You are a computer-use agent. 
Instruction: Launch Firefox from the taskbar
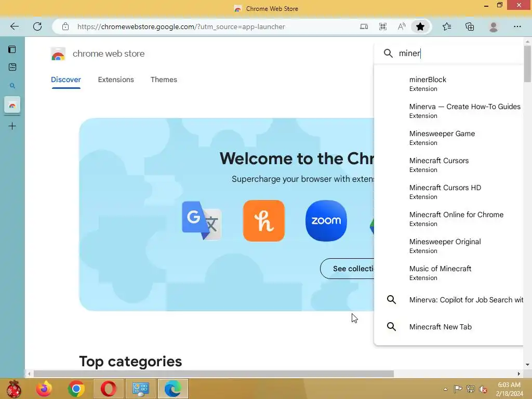tap(44, 389)
